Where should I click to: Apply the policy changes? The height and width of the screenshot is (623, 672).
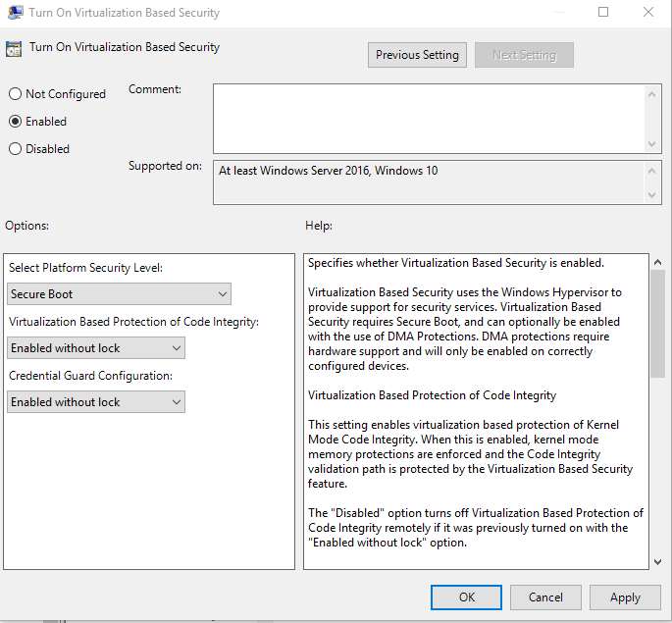625,597
